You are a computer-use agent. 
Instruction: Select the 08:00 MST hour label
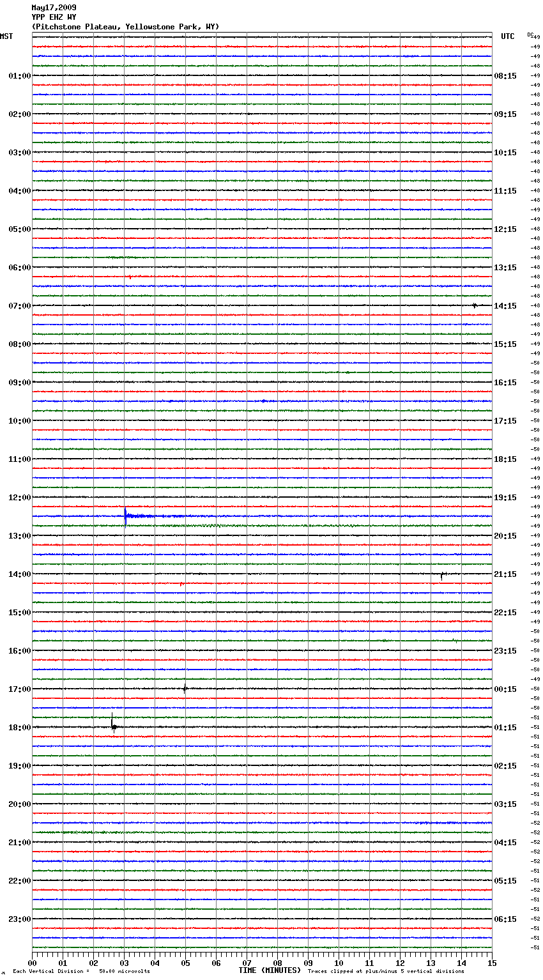[x=20, y=344]
